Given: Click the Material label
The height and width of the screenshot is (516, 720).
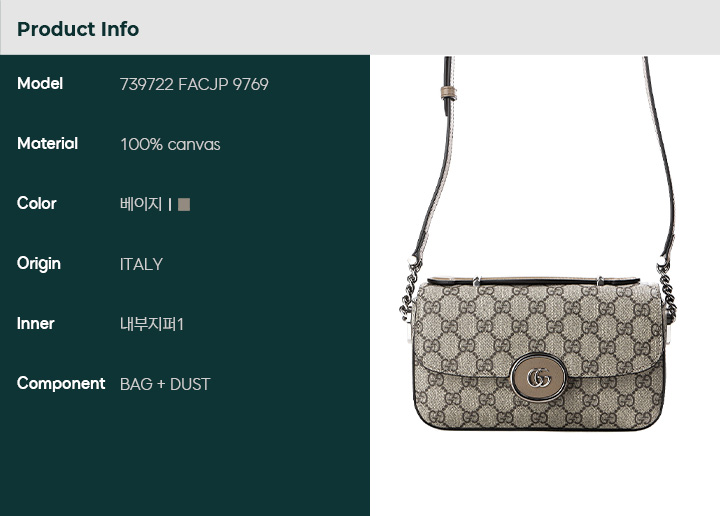Looking at the screenshot, I should 47,143.
